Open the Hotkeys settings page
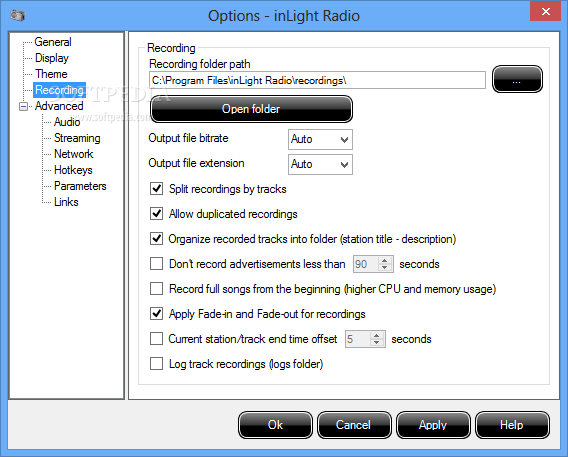Viewport: 568px width, 457px height. (x=73, y=170)
